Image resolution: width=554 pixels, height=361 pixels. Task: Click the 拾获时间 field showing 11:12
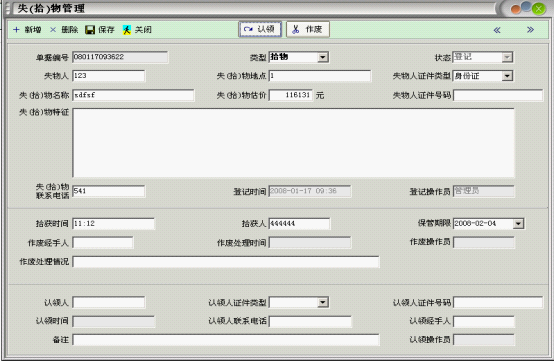tap(113, 224)
